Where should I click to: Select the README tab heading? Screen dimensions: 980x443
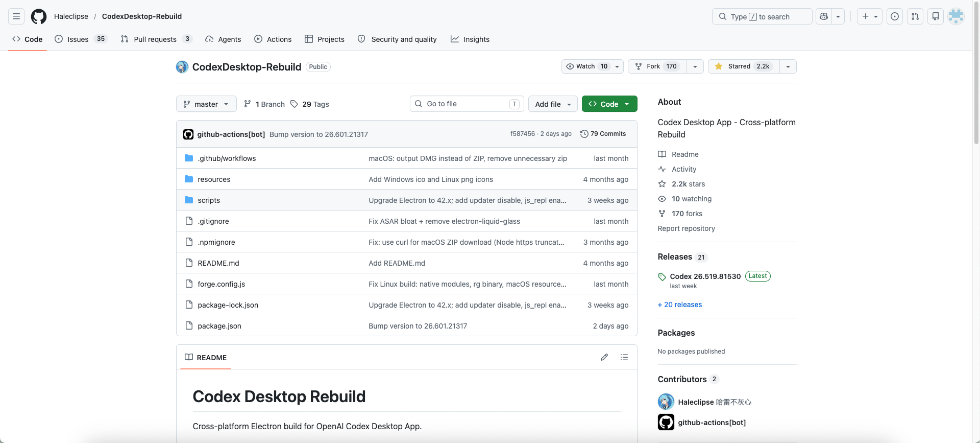[x=206, y=357]
